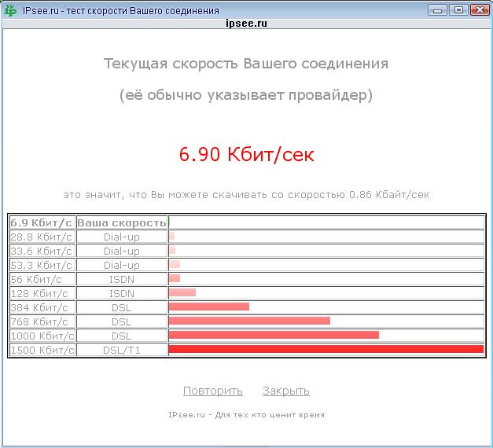Viewport: 493px width, 448px height.
Task: Click the pink bar in the 128 Кбит/с row
Action: coord(182,292)
